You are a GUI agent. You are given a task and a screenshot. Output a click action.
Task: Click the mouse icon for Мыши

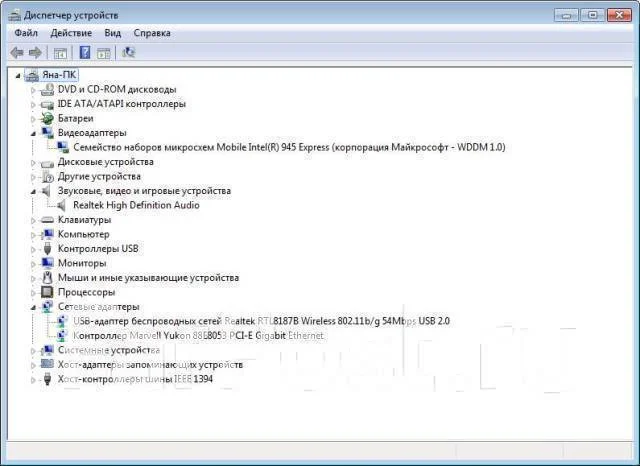[x=47, y=277]
